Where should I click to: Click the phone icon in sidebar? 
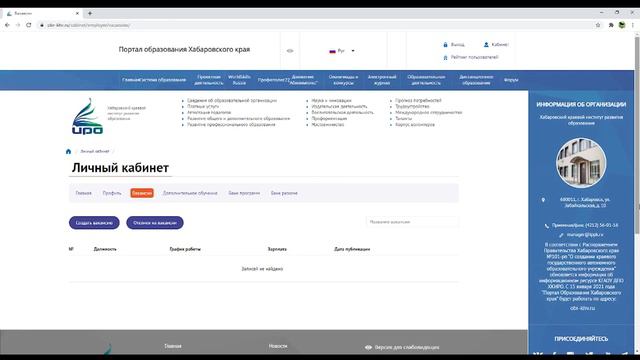pos(547,226)
